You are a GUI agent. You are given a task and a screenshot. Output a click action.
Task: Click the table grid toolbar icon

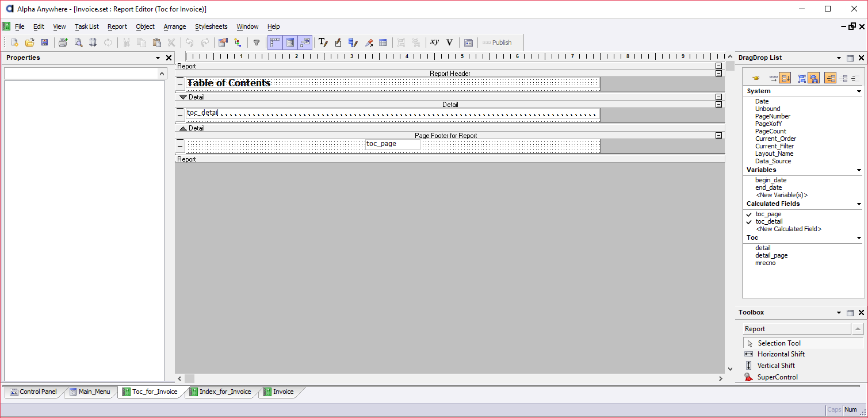point(383,43)
